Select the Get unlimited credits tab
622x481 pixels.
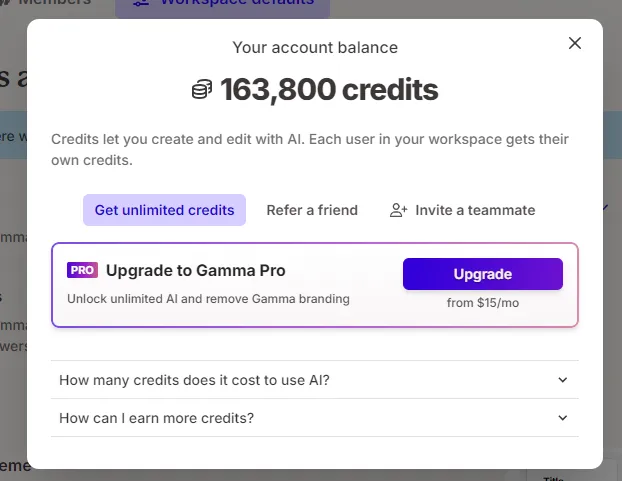pyautogui.click(x=164, y=210)
